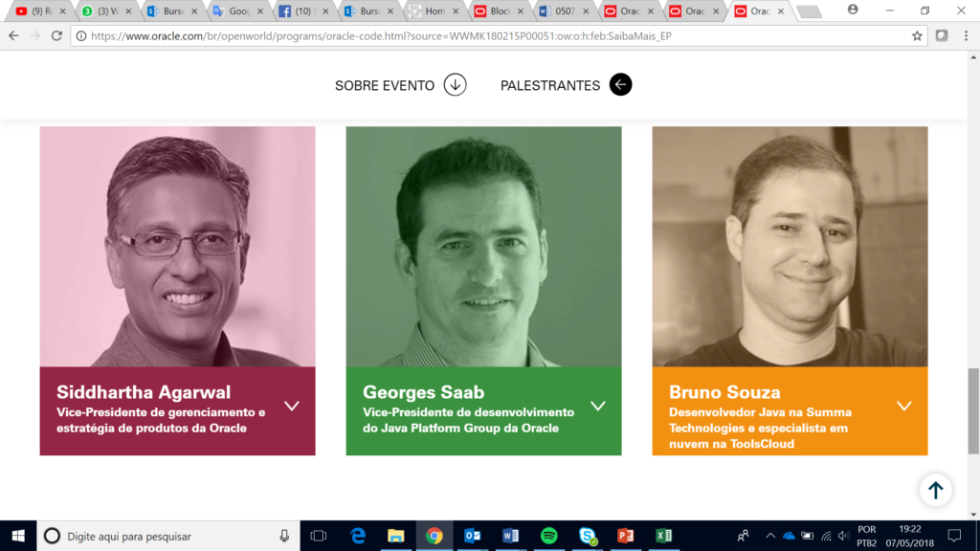Open the clock showing 19:22
Screen dimensions: 980x551
(x=910, y=536)
